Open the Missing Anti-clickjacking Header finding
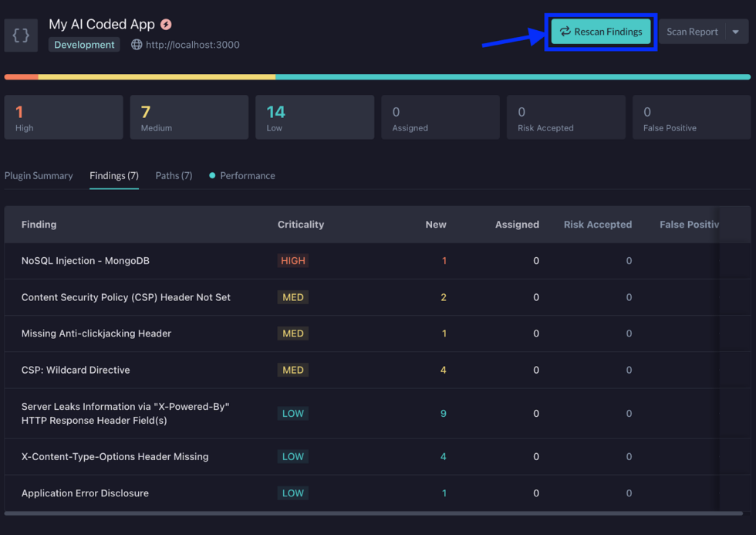Viewport: 756px width, 535px height. coord(96,334)
